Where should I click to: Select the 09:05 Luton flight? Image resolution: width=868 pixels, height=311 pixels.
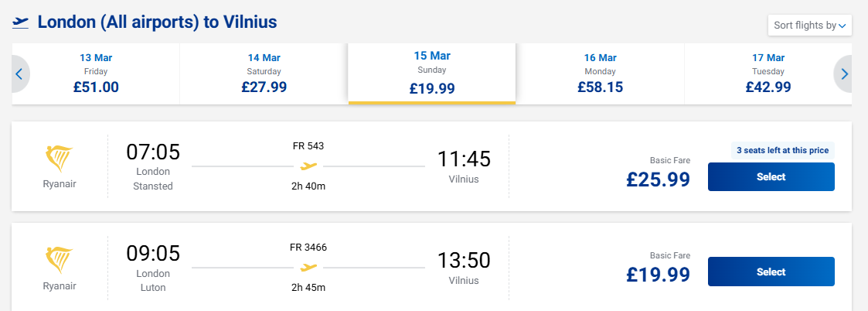771,272
